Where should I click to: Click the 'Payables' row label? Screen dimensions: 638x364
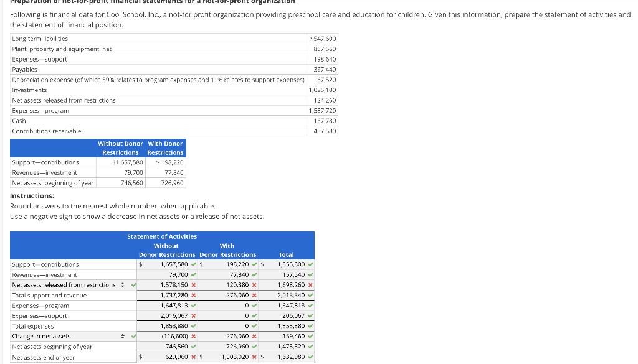tap(24, 70)
